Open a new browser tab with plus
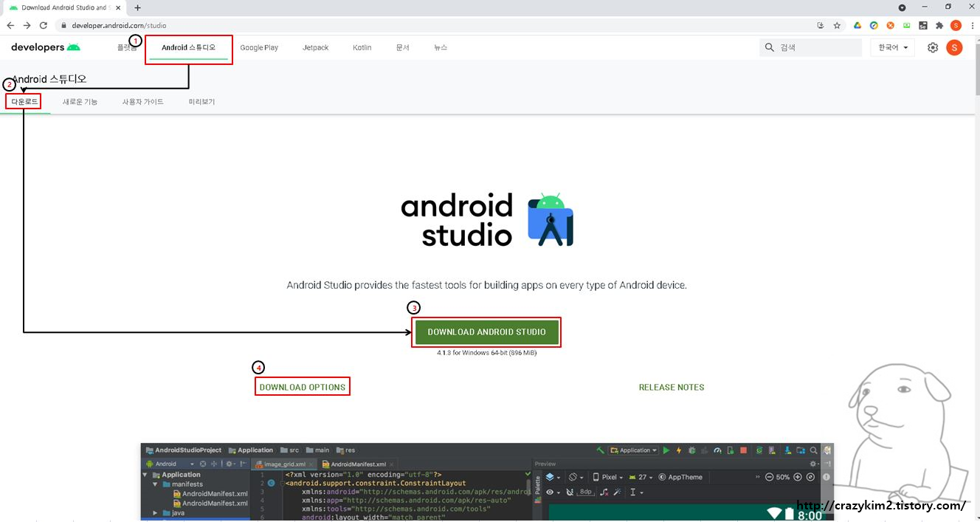 point(137,7)
